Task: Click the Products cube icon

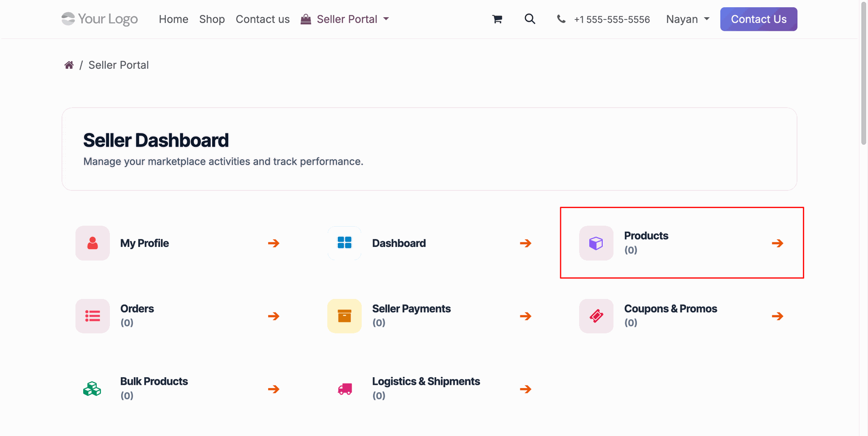Action: pyautogui.click(x=596, y=243)
